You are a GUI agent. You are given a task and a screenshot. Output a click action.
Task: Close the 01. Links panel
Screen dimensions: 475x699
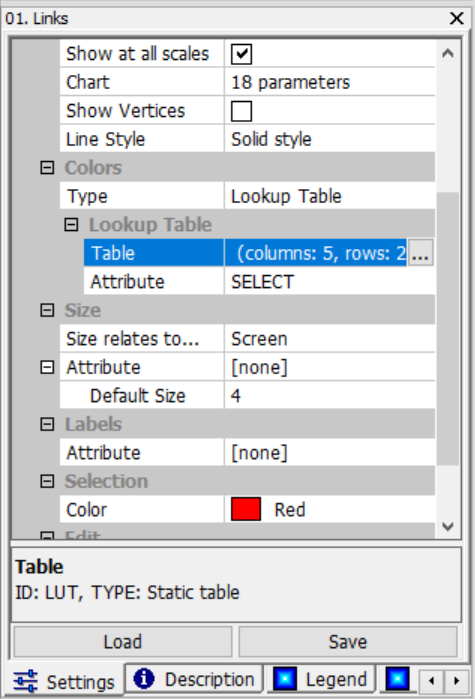pyautogui.click(x=457, y=18)
